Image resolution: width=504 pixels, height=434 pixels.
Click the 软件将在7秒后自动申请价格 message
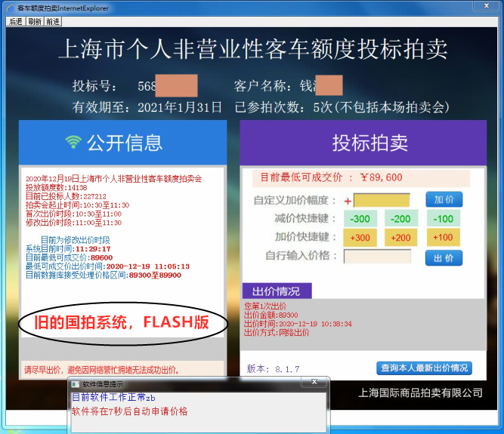pyautogui.click(x=129, y=411)
